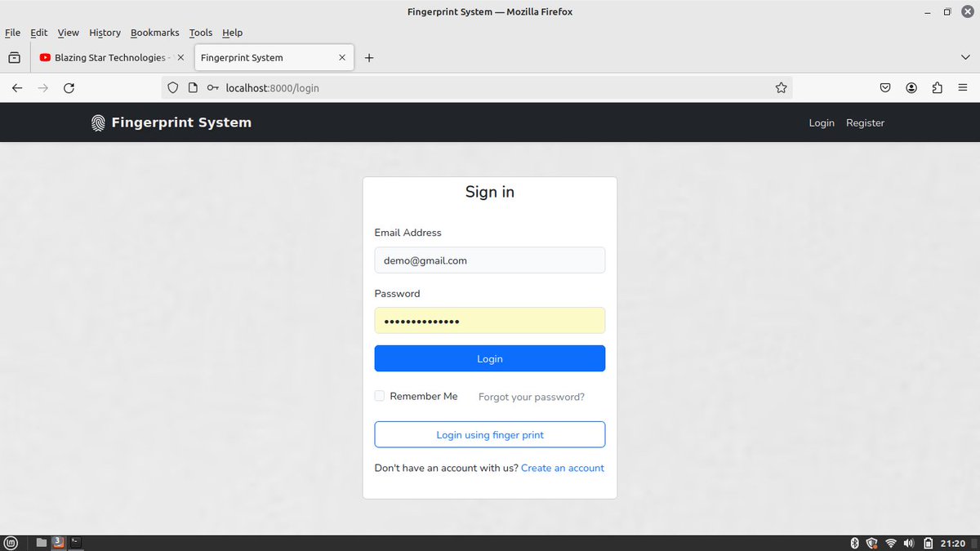
Task: Open the Forgot your password link
Action: tap(532, 397)
